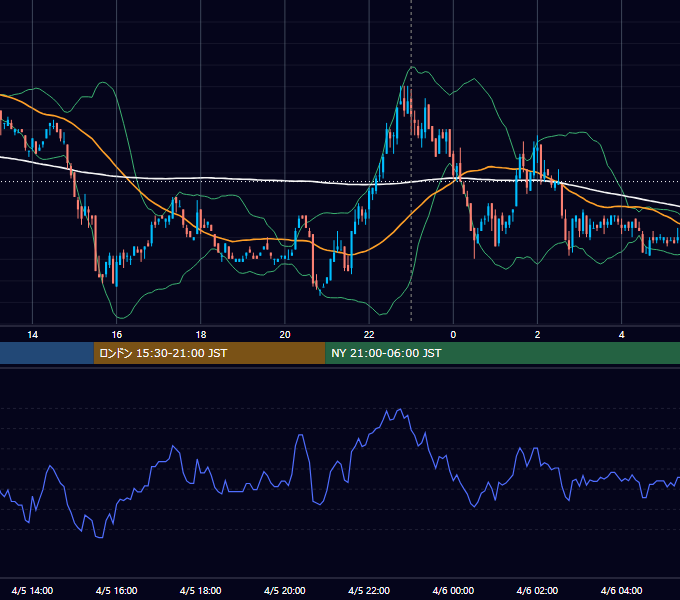680x600 pixels.
Task: Click the oscillator's highest peak near 22:45
Action: click(x=400, y=409)
